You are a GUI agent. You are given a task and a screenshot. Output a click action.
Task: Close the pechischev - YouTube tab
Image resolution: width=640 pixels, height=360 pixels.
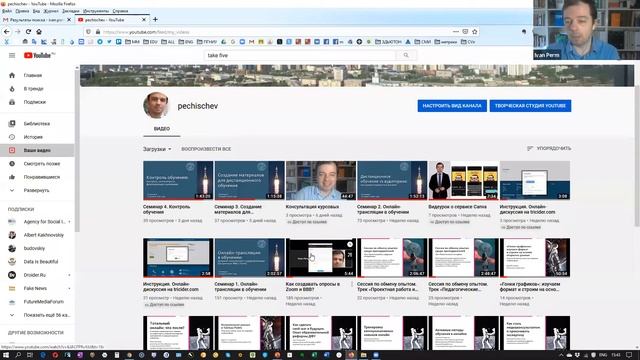point(144,20)
